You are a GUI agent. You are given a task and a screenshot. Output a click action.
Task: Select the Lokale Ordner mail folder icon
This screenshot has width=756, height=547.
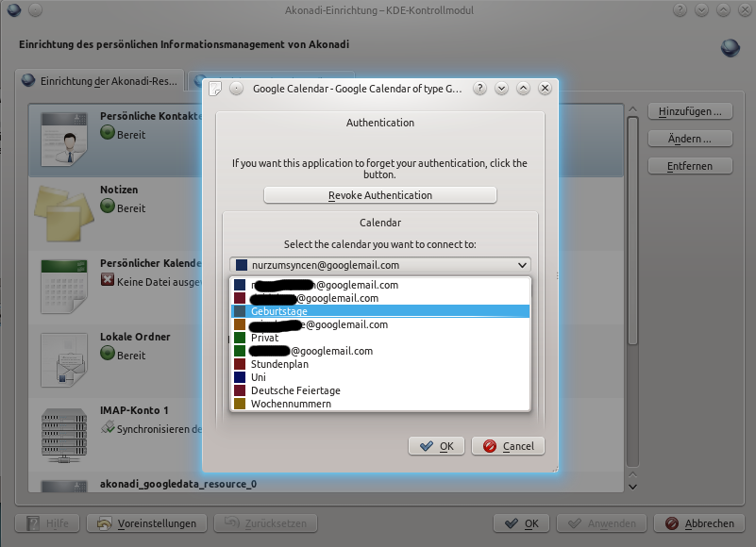[x=64, y=360]
